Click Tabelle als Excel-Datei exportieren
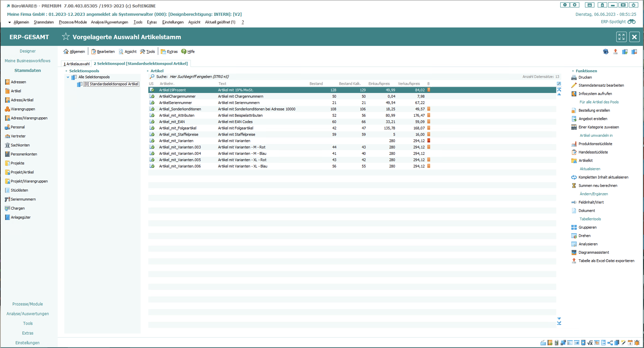Screen dimensions: 644x348 (606, 261)
